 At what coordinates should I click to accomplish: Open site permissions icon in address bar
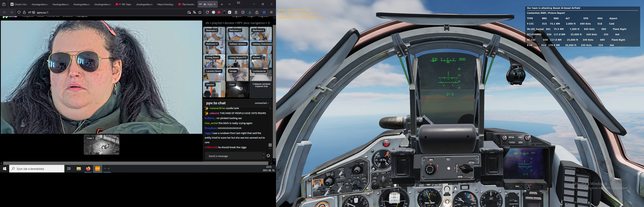tap(30, 12)
